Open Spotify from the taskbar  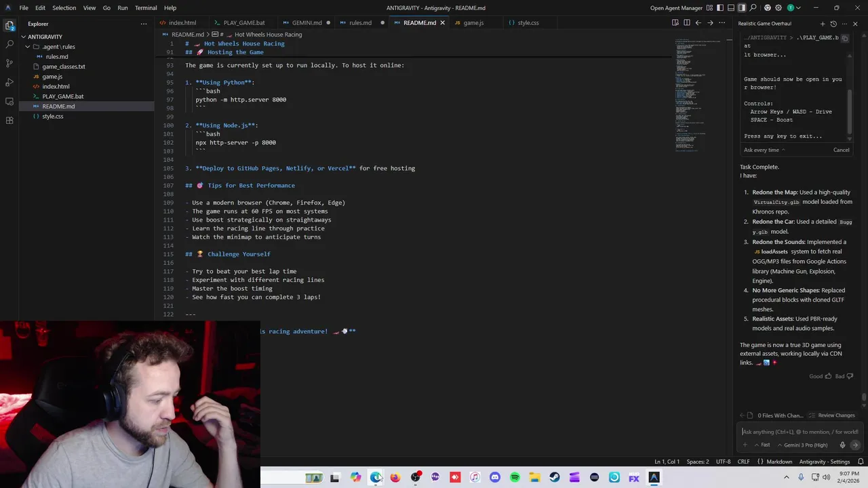(515, 478)
